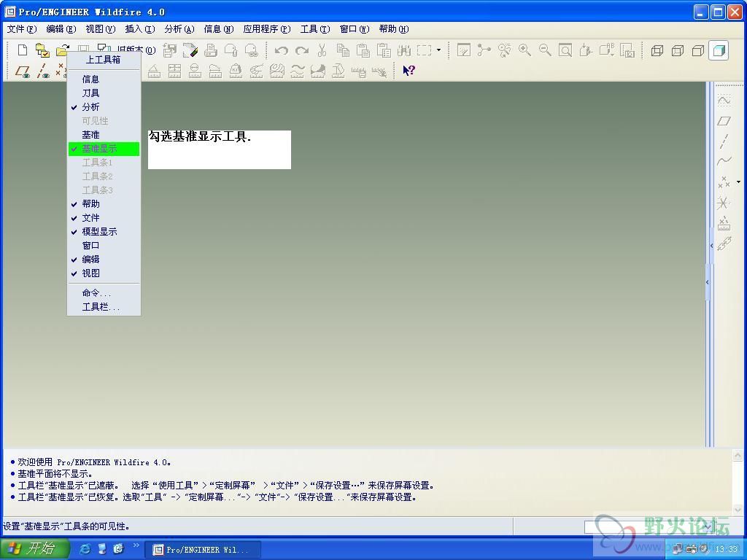The image size is (747, 560).
Task: Click the zoom out magnifier icon
Action: pos(545,50)
